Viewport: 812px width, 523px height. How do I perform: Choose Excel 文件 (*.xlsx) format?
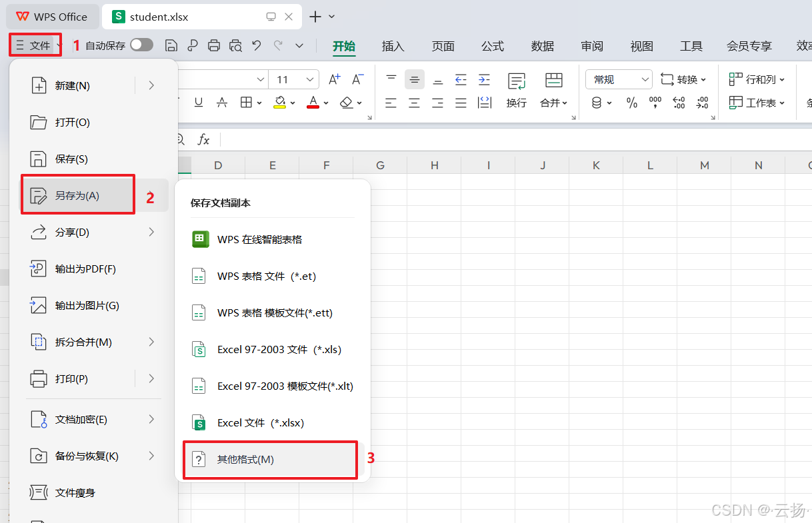coord(273,422)
